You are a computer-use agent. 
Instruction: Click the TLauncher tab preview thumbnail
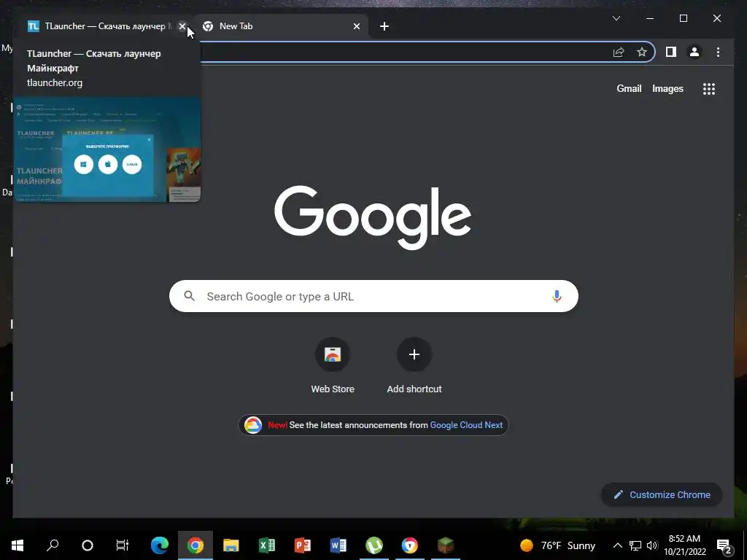tap(107, 149)
